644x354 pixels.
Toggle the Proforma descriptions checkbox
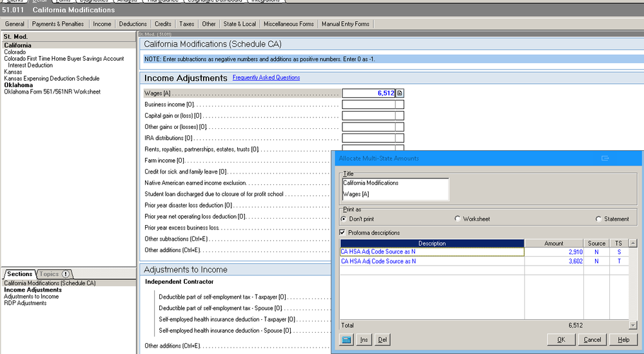click(342, 232)
